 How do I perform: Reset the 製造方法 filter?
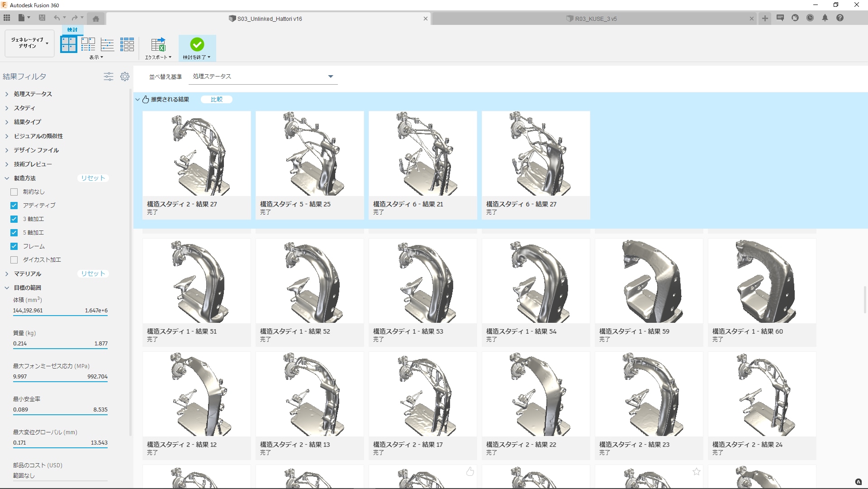pos(93,178)
